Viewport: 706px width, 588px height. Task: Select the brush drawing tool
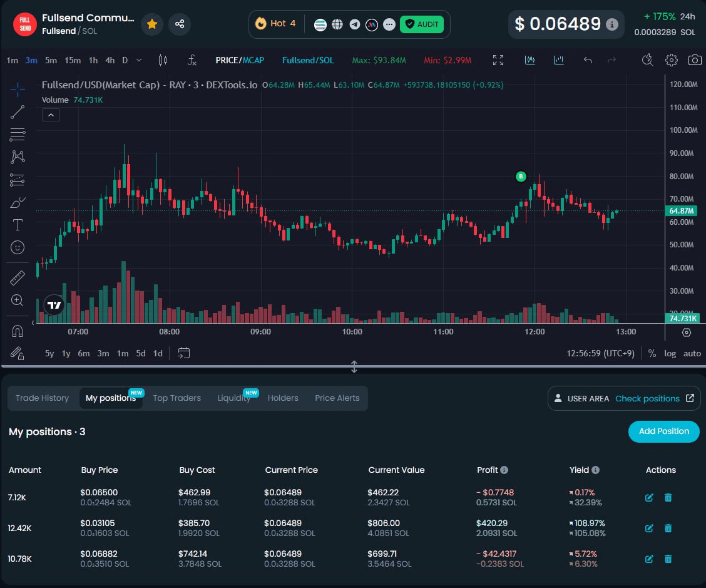pyautogui.click(x=18, y=202)
